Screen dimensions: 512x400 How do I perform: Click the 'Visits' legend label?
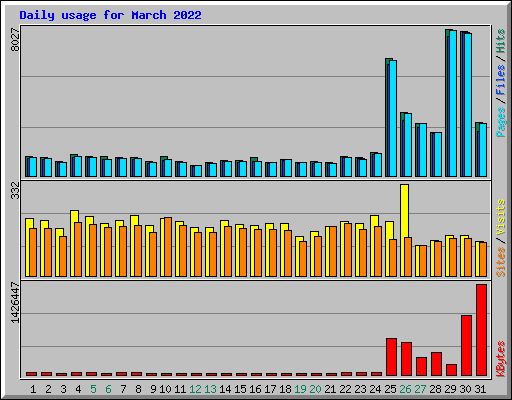[x=501, y=218]
